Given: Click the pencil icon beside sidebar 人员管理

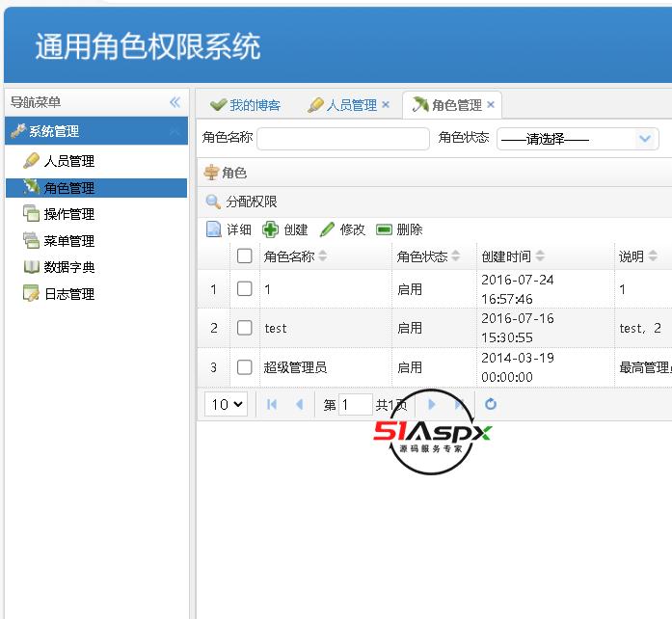Looking at the screenshot, I should point(31,161).
